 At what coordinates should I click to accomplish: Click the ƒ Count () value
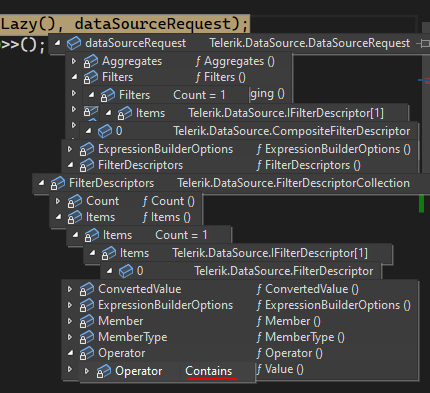[x=169, y=201]
